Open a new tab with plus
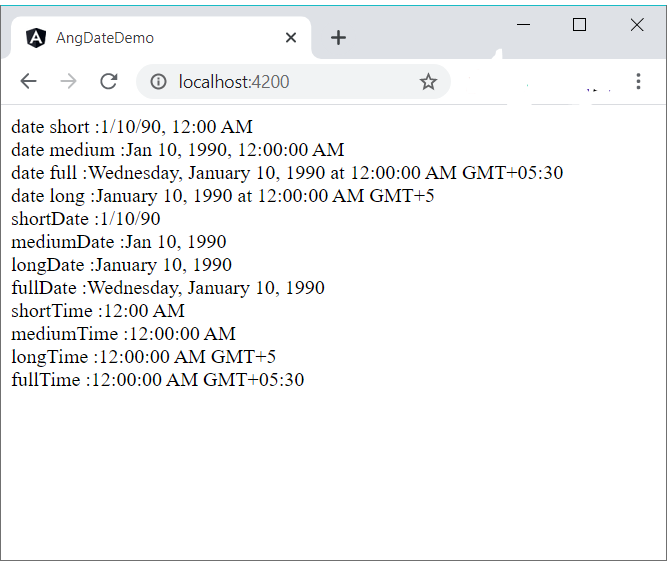The image size is (672, 564). click(338, 38)
